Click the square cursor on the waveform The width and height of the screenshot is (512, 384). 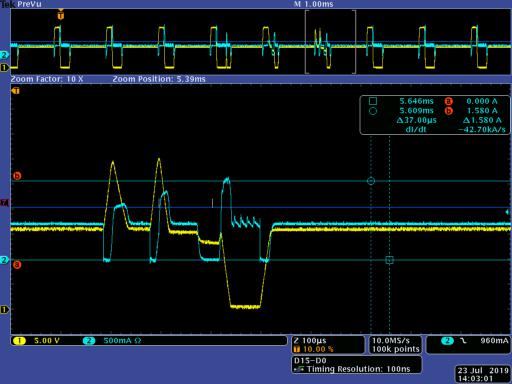[389, 260]
